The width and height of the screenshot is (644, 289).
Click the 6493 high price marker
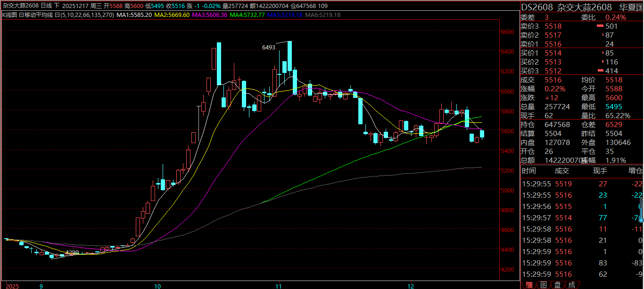tap(269, 48)
